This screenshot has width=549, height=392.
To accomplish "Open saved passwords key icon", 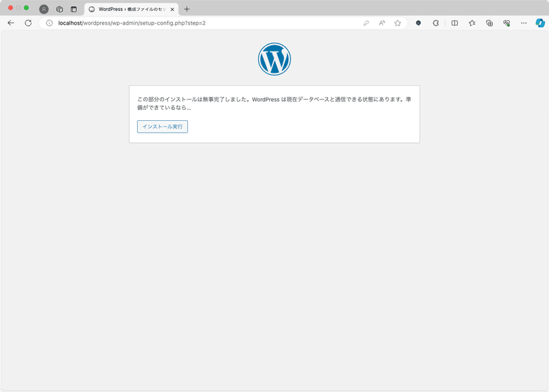I will (x=366, y=23).
